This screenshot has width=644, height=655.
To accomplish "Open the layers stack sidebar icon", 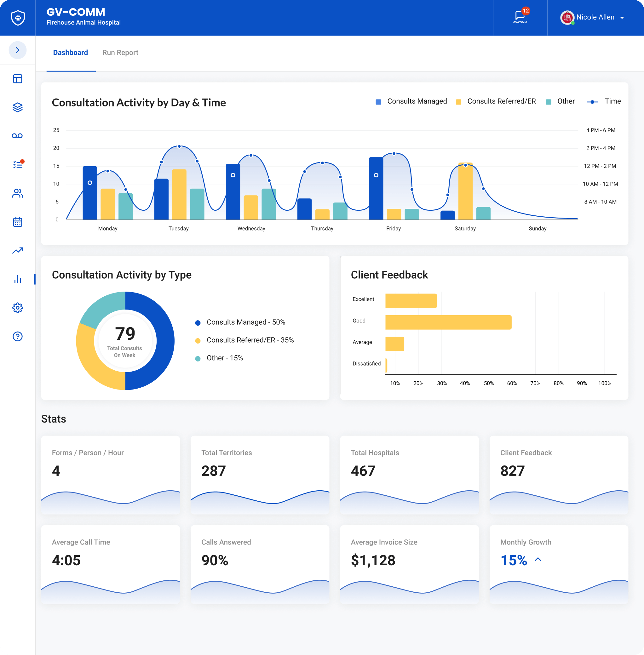I will click(18, 107).
